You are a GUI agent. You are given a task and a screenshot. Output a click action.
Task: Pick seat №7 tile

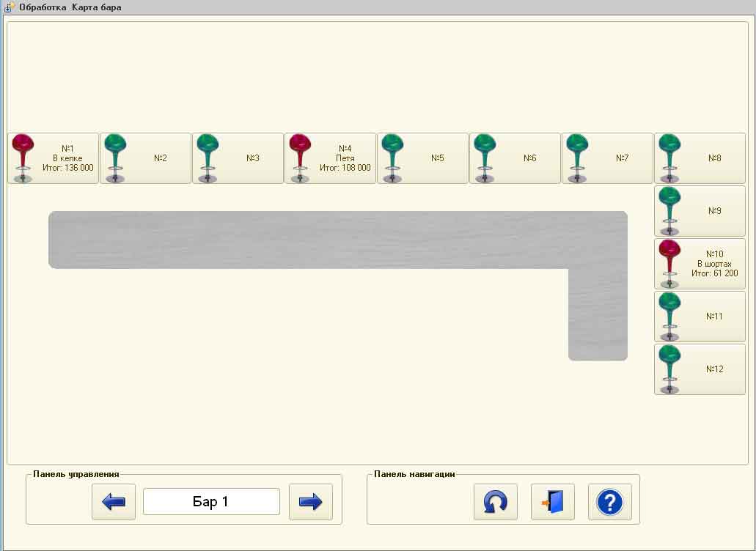pos(607,158)
